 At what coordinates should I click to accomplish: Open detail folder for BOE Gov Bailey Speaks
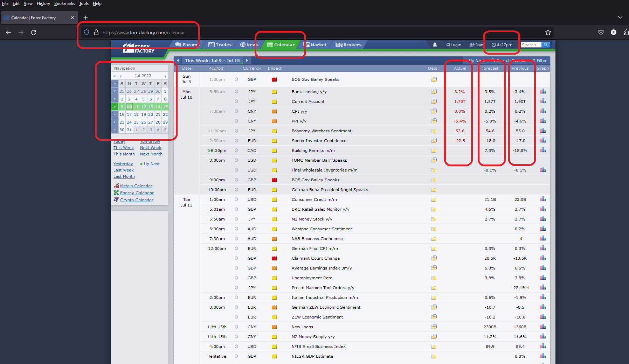434,79
